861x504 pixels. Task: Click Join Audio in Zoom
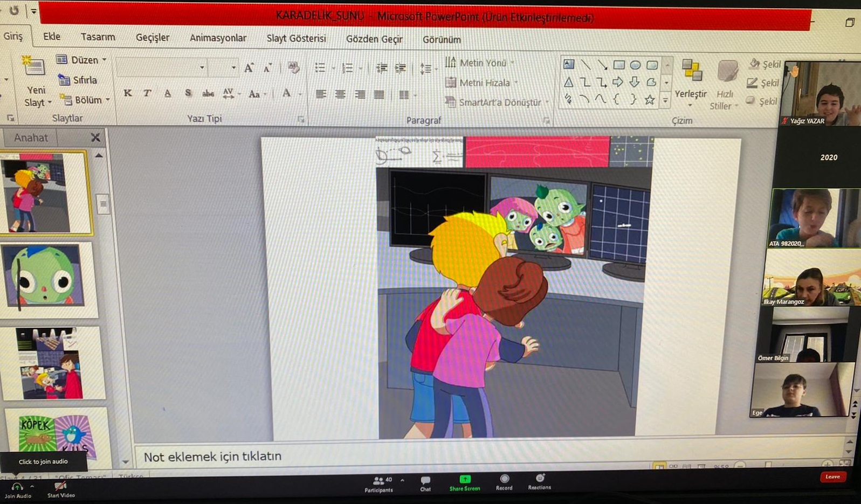coord(18,490)
